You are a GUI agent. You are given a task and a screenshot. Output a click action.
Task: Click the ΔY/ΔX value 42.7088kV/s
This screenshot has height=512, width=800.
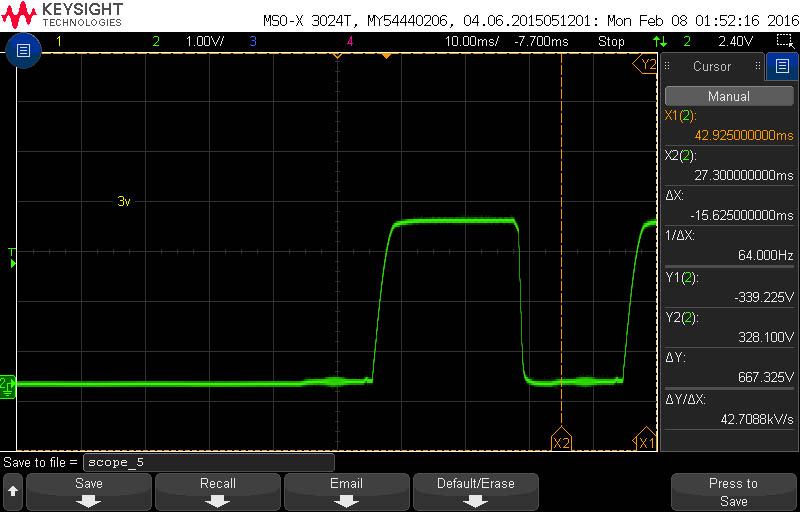click(x=757, y=419)
